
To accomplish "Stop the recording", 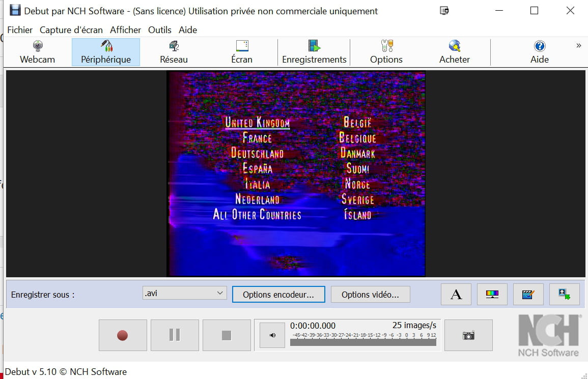I will (x=227, y=335).
